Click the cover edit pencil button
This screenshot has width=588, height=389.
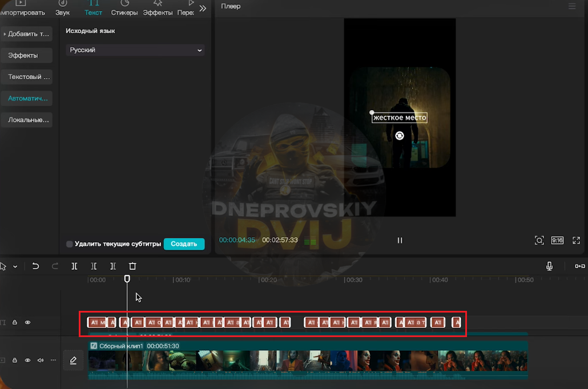pos(73,360)
